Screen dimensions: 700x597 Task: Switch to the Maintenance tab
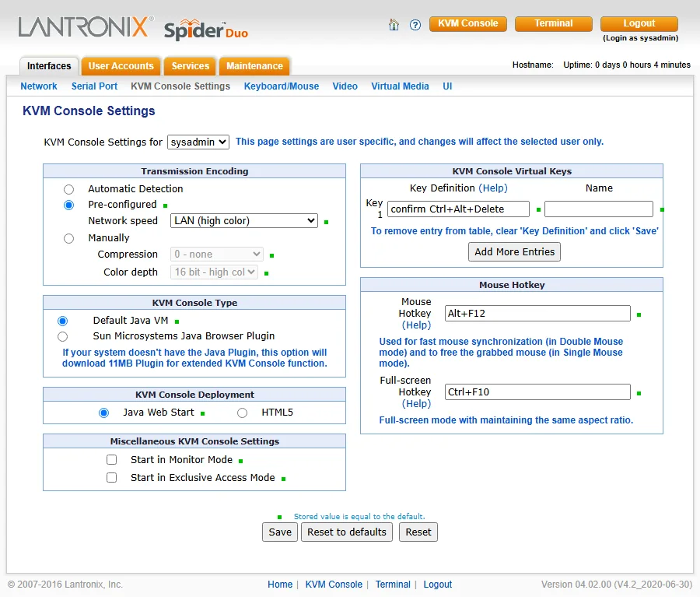[254, 66]
